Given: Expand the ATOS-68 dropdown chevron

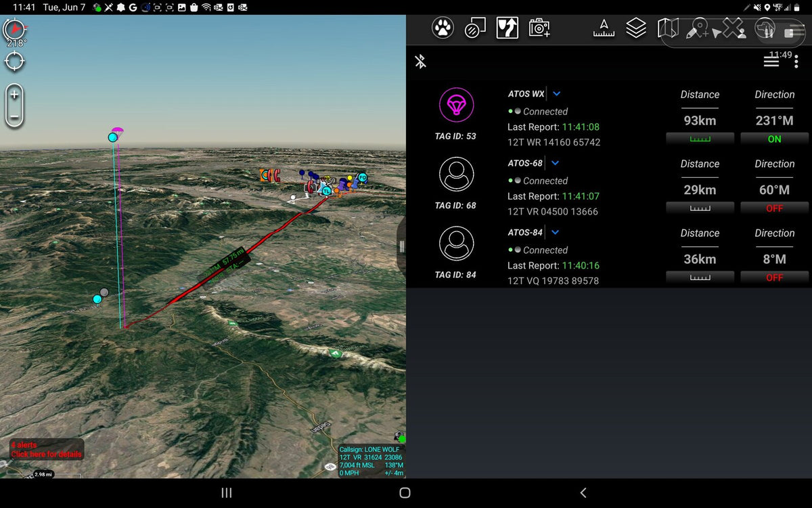Looking at the screenshot, I should (x=556, y=163).
